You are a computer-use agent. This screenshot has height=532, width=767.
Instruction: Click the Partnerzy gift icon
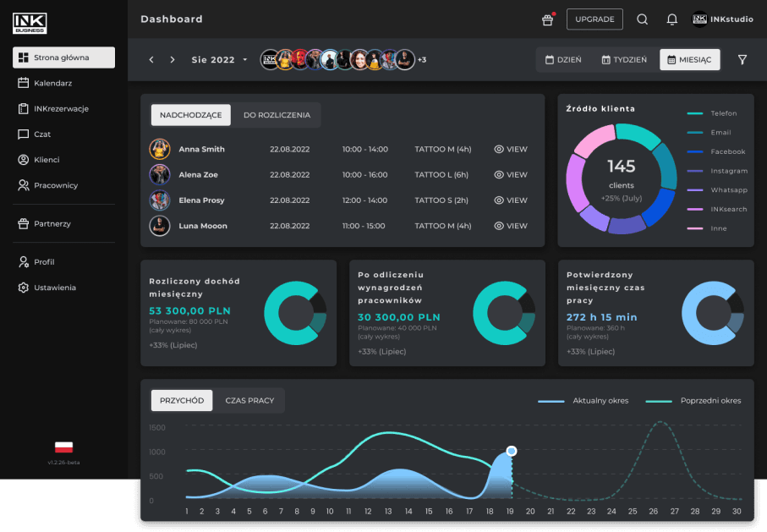(23, 223)
